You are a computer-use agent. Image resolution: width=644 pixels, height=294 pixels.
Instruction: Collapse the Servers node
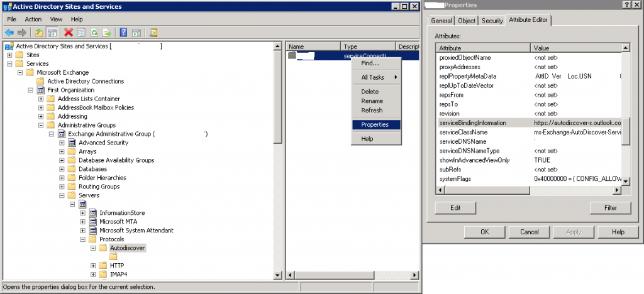(62, 195)
